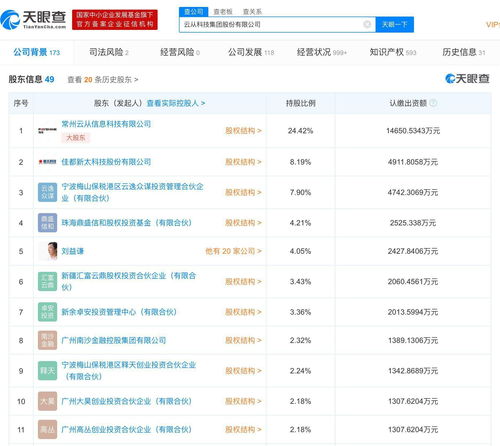Click the red 官方备案企业征信机构 banner
This screenshot has width=500, height=446.
point(115,20)
